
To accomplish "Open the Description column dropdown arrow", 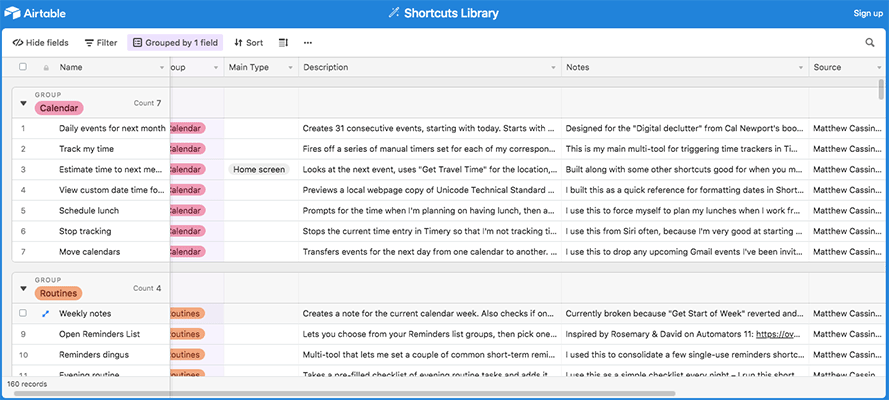I will pyautogui.click(x=553, y=67).
